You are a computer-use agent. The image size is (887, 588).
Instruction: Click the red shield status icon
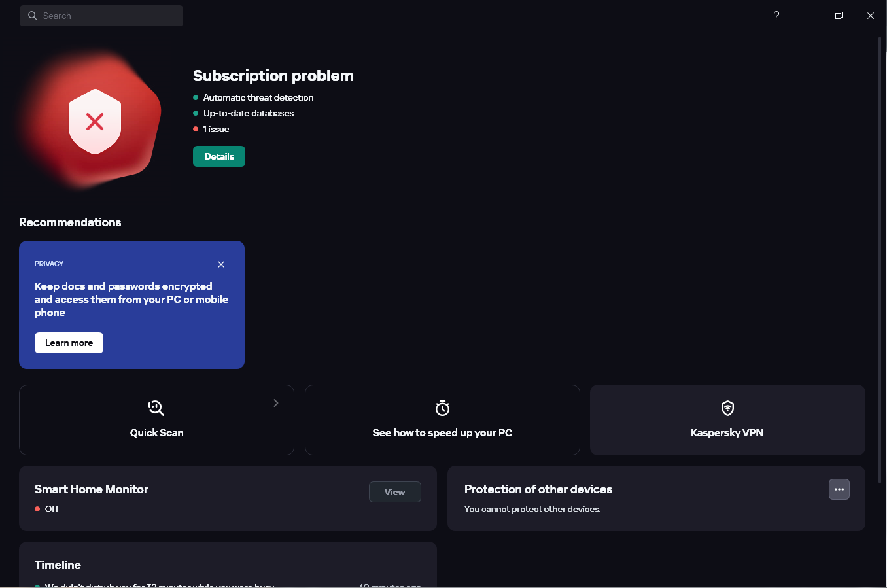[95, 122]
